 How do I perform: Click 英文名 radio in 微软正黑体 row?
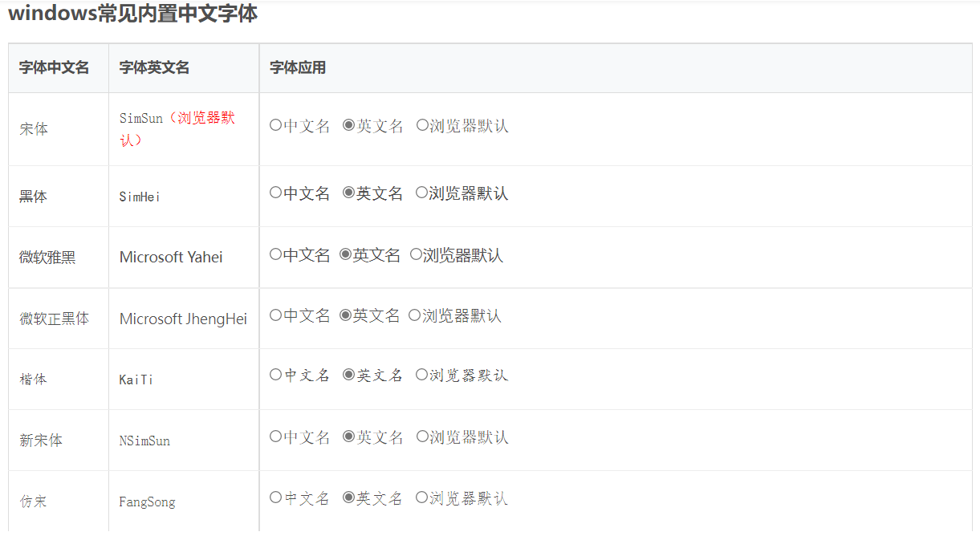[345, 315]
